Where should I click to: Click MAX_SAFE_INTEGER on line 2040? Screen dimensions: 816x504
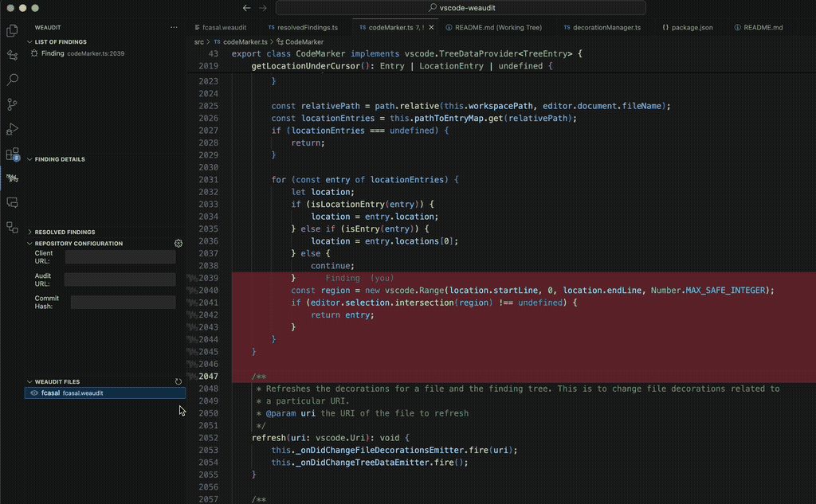[725, 291]
